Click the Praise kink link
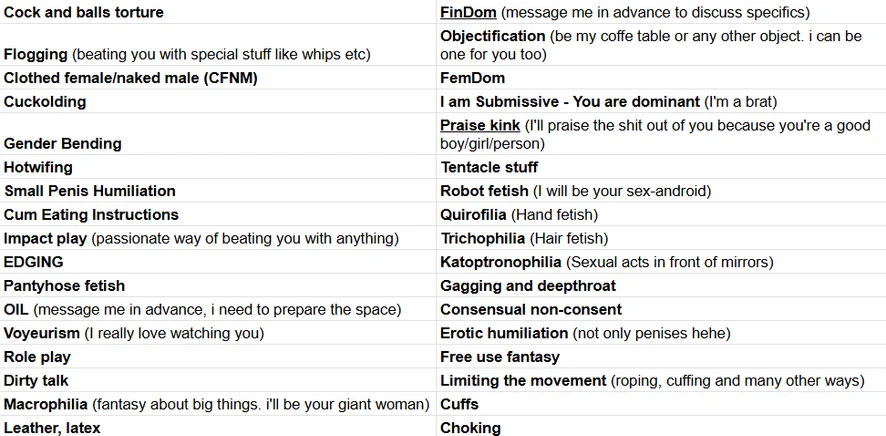This screenshot has height=436, width=886. tap(480, 125)
